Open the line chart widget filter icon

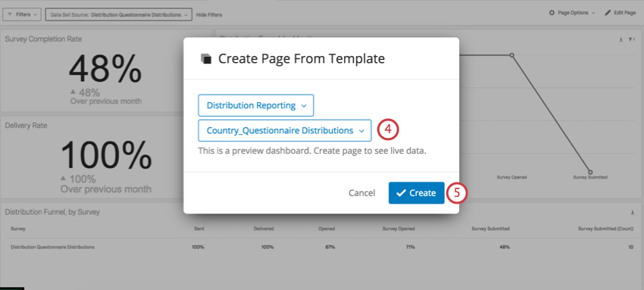[x=631, y=40]
